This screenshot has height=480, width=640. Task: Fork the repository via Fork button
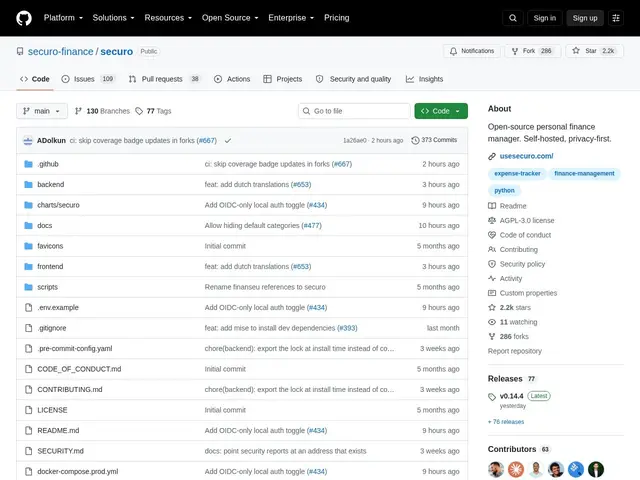coord(533,51)
